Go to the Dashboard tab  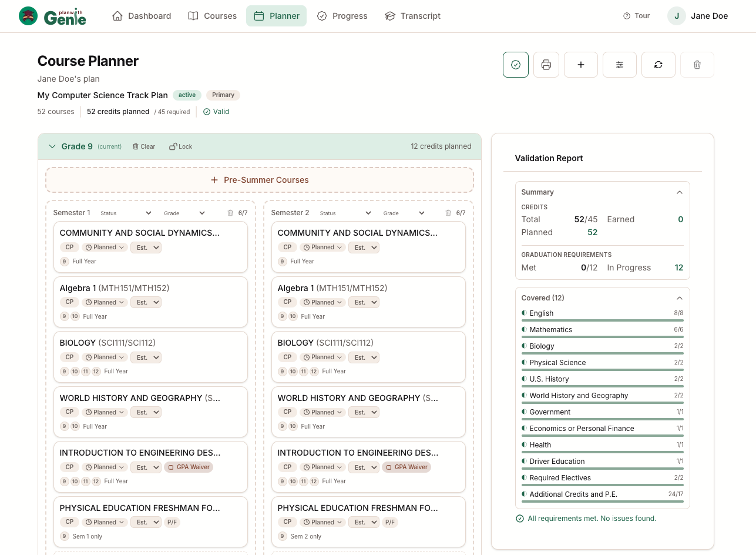pyautogui.click(x=142, y=16)
